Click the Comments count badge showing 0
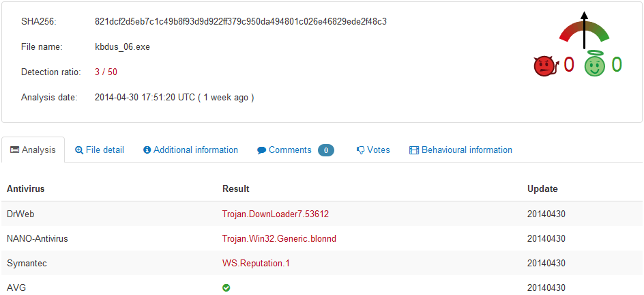Screen dimensions: 644x295 tap(326, 150)
